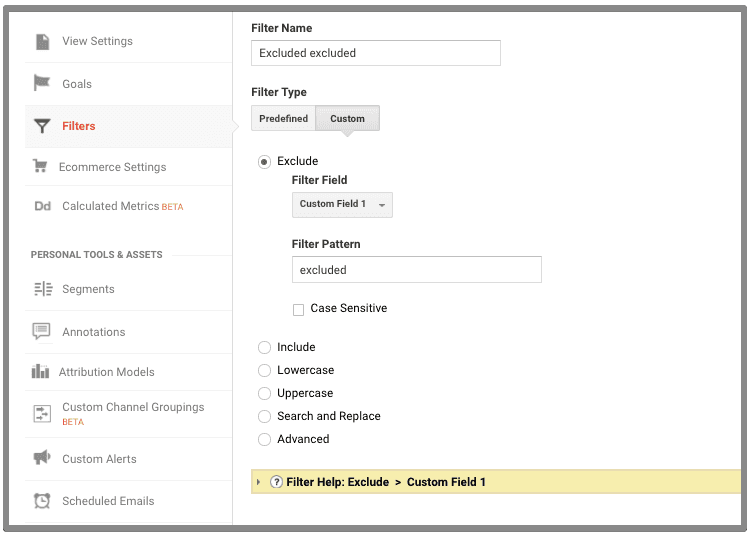The height and width of the screenshot is (535, 752).
Task: Click the Filter Pattern text field
Action: click(x=416, y=270)
